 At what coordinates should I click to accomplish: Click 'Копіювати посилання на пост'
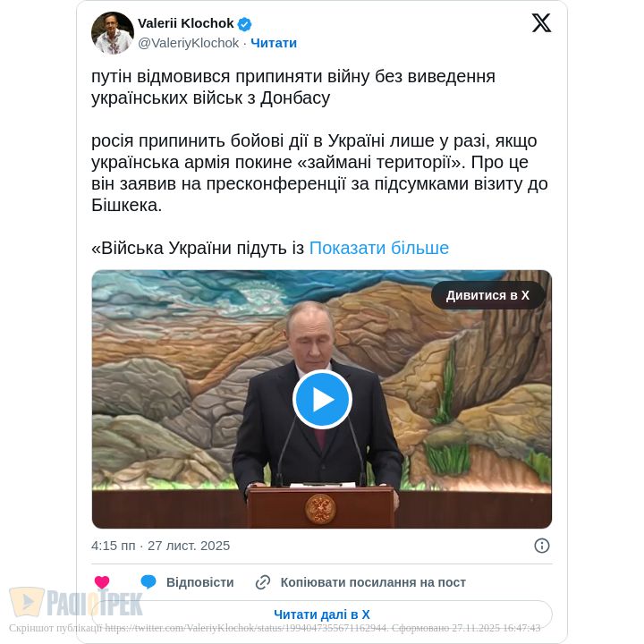373,582
